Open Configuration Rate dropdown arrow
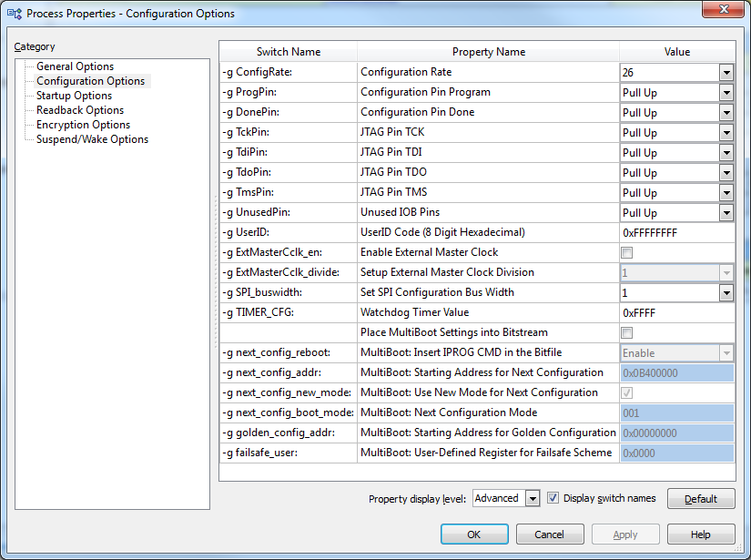 click(x=726, y=73)
